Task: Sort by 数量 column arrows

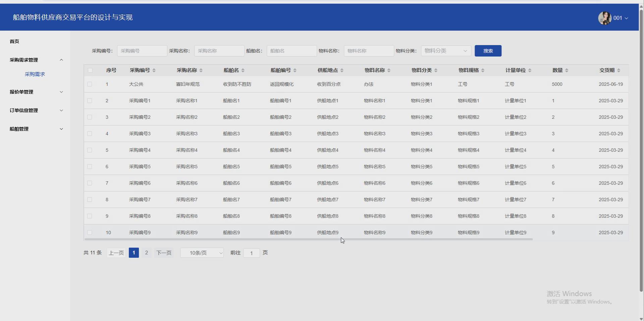Action: click(x=567, y=70)
